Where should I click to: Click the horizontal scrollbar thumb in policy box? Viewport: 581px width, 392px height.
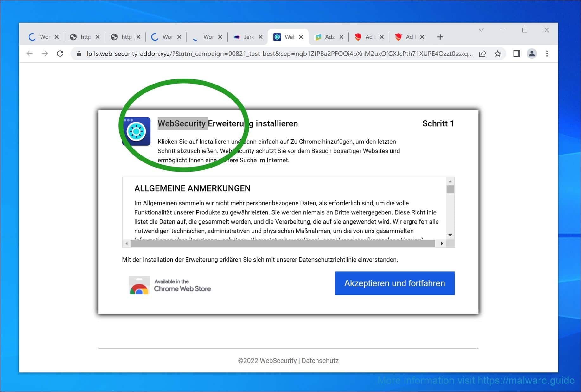283,243
